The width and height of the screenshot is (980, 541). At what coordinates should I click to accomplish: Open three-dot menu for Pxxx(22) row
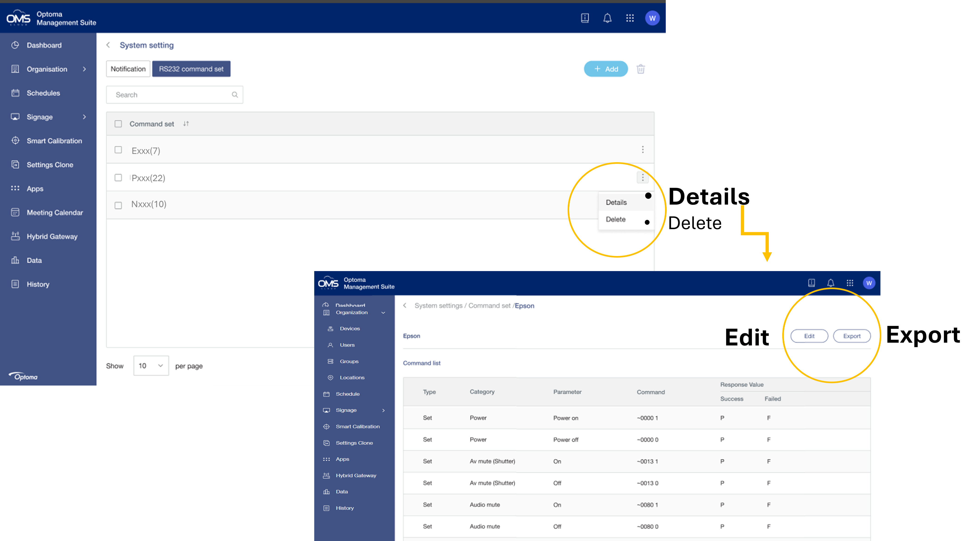click(x=643, y=177)
